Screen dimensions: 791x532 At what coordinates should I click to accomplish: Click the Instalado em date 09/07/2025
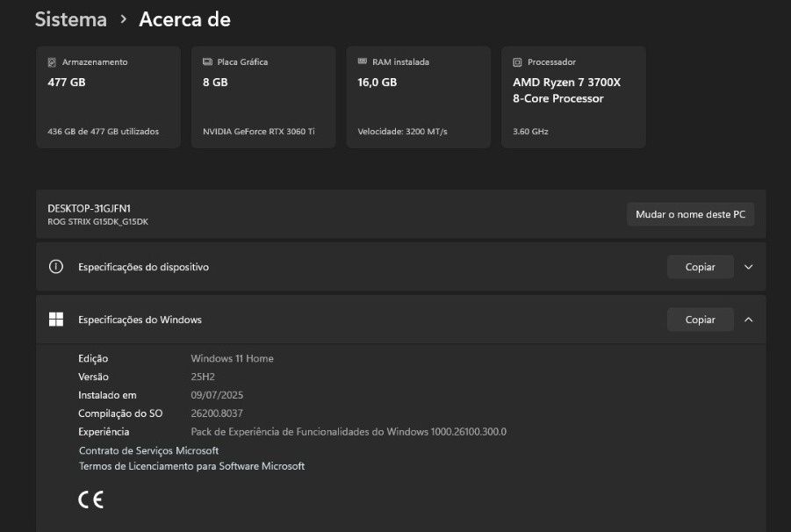(217, 395)
